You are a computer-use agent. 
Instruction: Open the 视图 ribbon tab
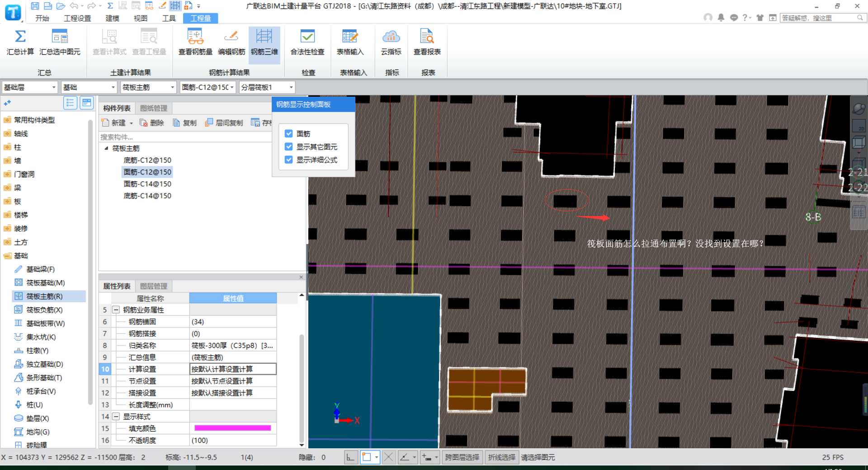(140, 18)
